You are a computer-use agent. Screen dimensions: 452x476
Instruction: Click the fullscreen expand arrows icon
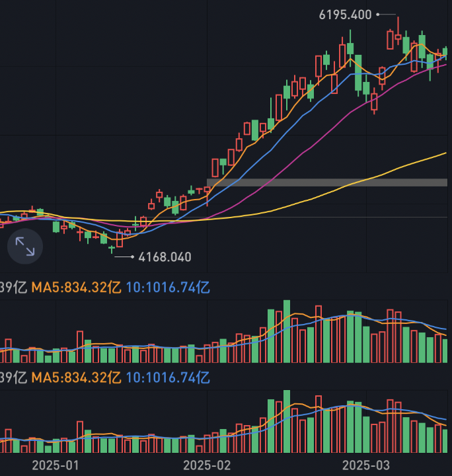pos(25,246)
